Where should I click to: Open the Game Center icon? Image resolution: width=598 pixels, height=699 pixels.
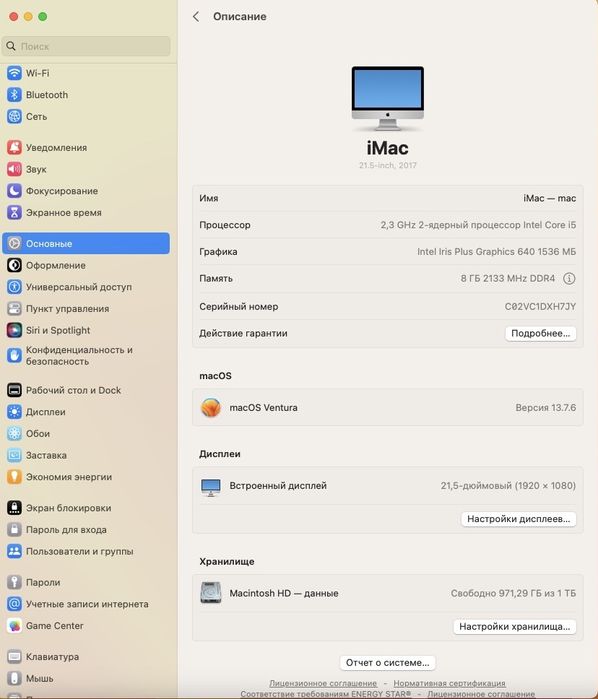(x=14, y=626)
